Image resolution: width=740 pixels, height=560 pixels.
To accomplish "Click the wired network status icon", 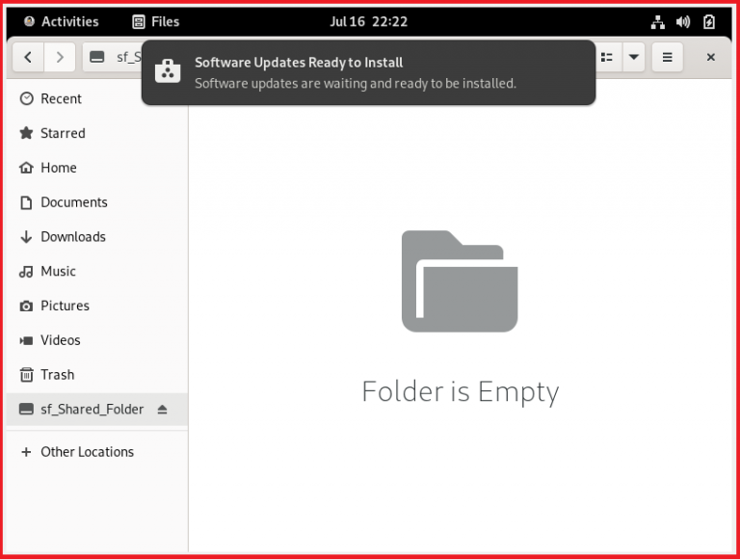I will 658,21.
